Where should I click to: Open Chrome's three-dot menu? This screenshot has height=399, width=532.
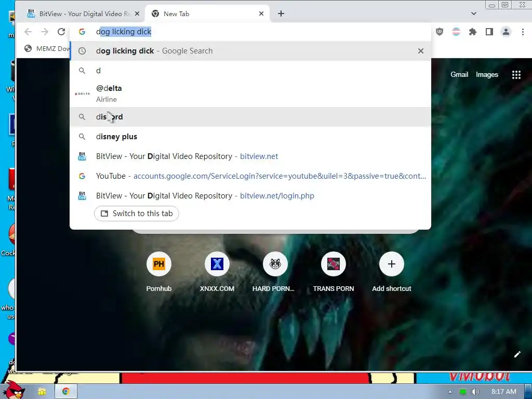pyautogui.click(x=523, y=32)
